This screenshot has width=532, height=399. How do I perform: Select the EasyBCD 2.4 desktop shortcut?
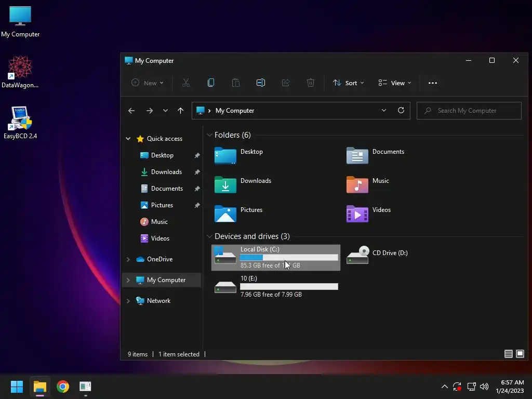[x=20, y=123]
